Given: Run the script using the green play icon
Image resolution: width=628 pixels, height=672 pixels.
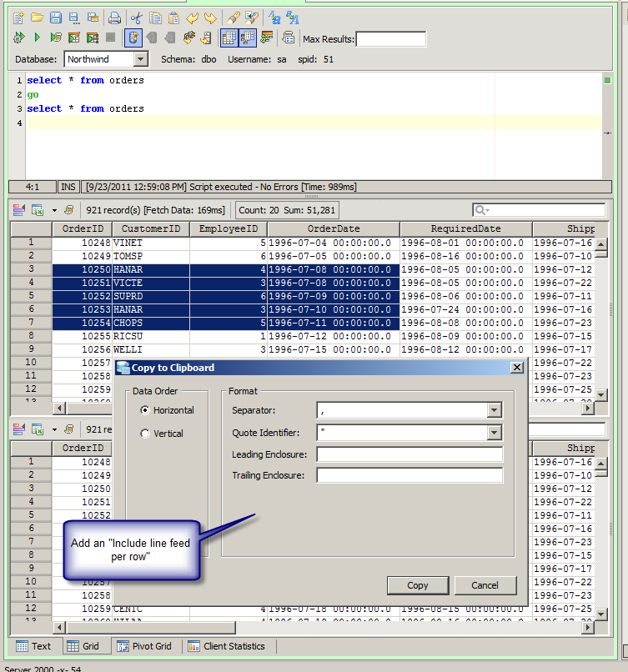Looking at the screenshot, I should click(x=38, y=38).
